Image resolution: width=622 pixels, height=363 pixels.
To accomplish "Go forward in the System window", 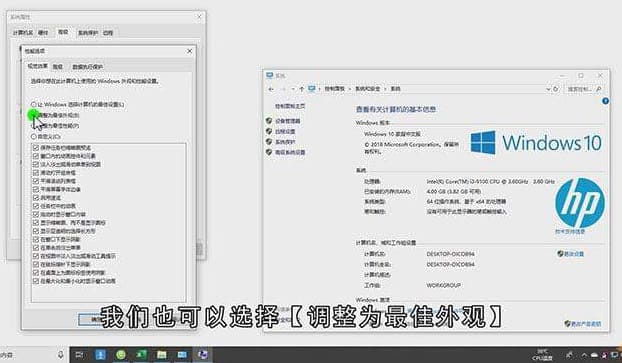I will (x=283, y=89).
